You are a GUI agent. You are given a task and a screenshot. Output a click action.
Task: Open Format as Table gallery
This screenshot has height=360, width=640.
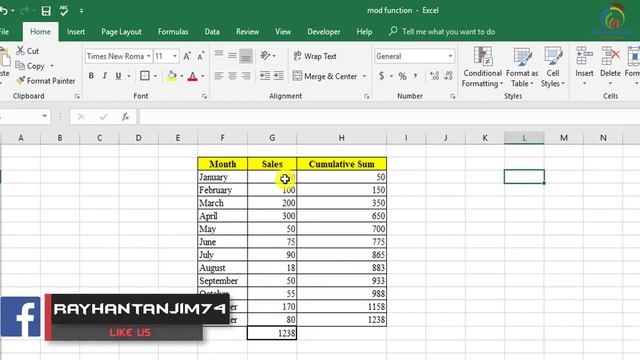click(522, 67)
